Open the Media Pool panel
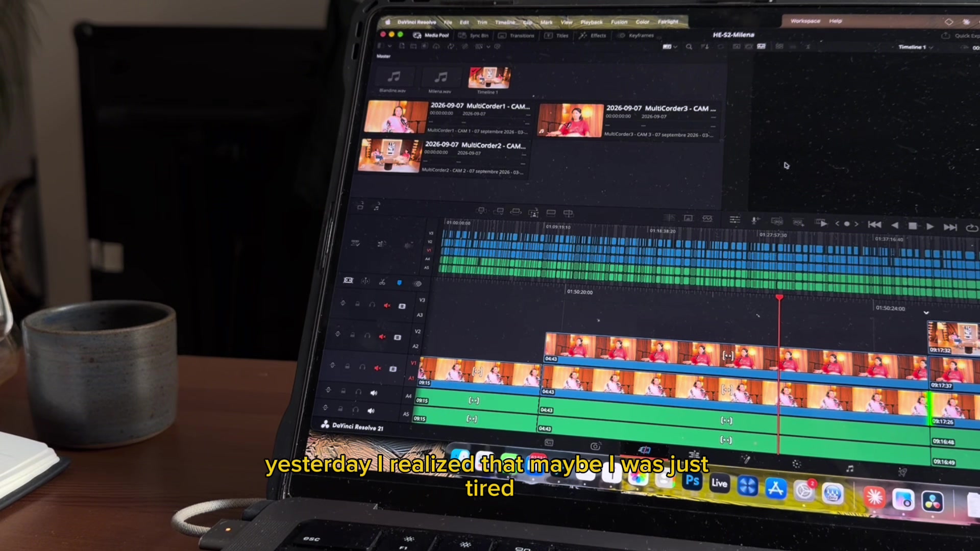Screen dimensions: 980x551 pyautogui.click(x=431, y=35)
